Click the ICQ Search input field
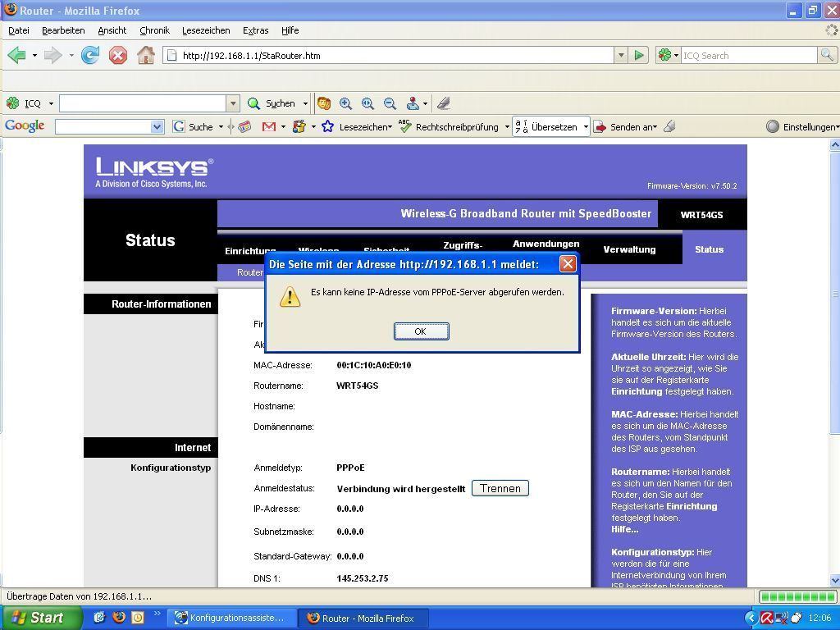Image resolution: width=840 pixels, height=630 pixels. click(x=750, y=55)
